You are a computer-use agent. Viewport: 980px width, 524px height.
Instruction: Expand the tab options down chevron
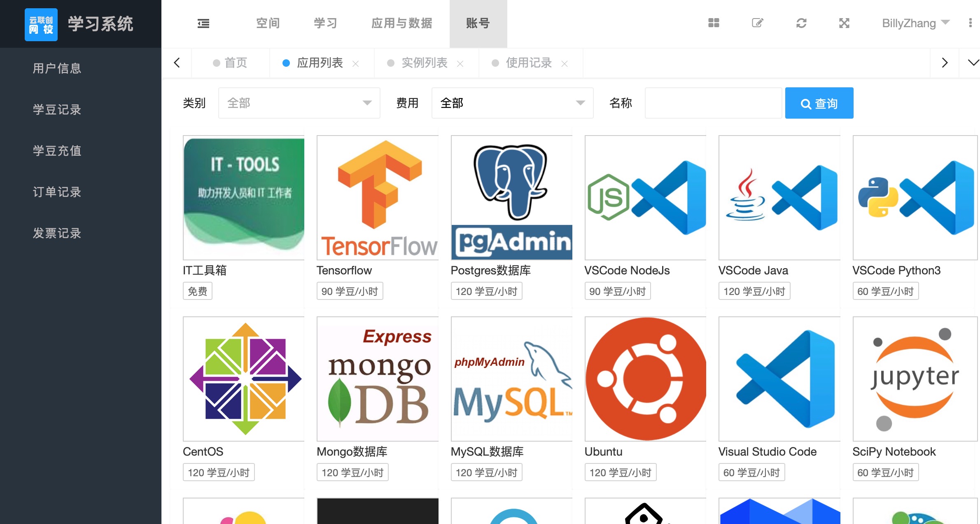pos(973,63)
